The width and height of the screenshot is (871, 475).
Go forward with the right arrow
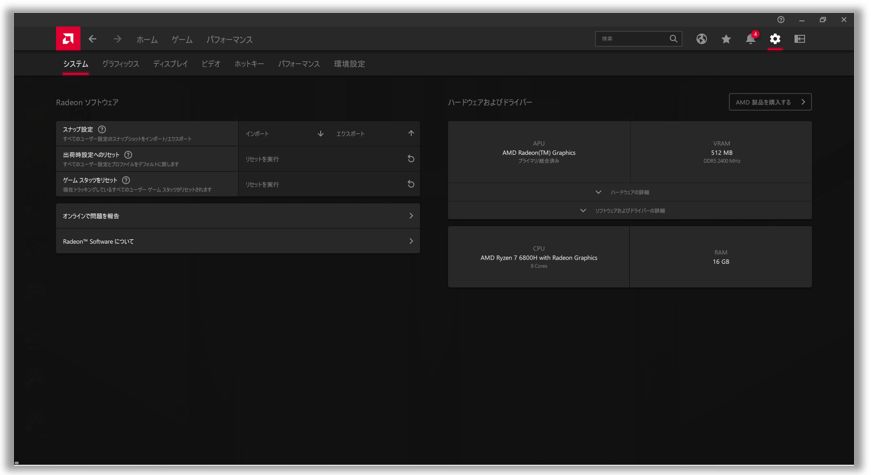pyautogui.click(x=117, y=39)
